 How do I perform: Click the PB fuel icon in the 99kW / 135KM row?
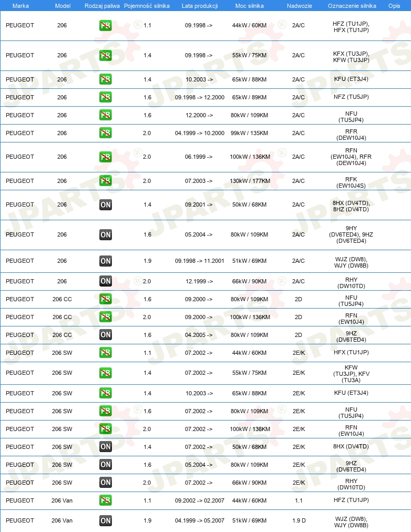click(x=106, y=133)
